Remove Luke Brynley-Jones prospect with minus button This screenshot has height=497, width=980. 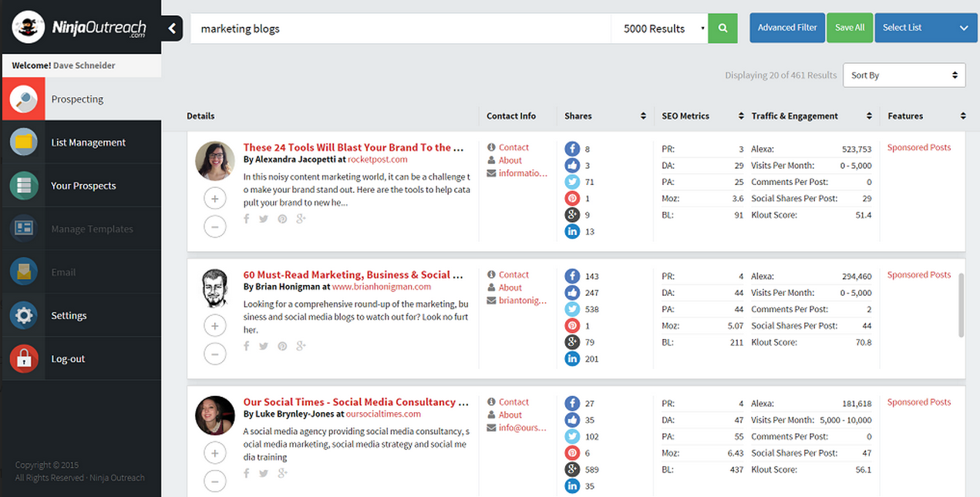pos(215,482)
